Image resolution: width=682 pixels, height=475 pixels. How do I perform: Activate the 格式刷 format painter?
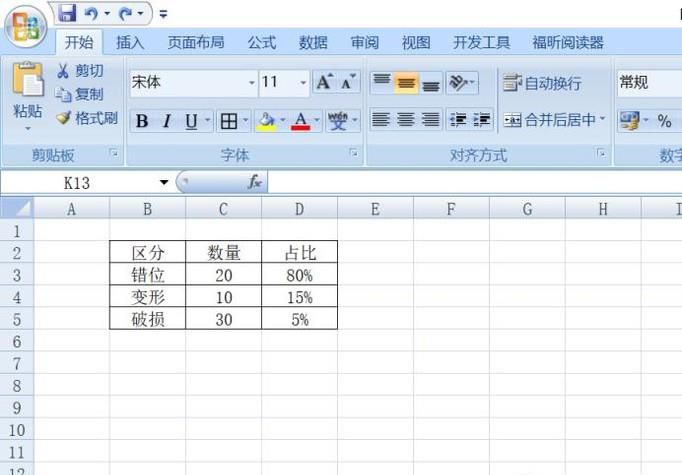coord(87,118)
